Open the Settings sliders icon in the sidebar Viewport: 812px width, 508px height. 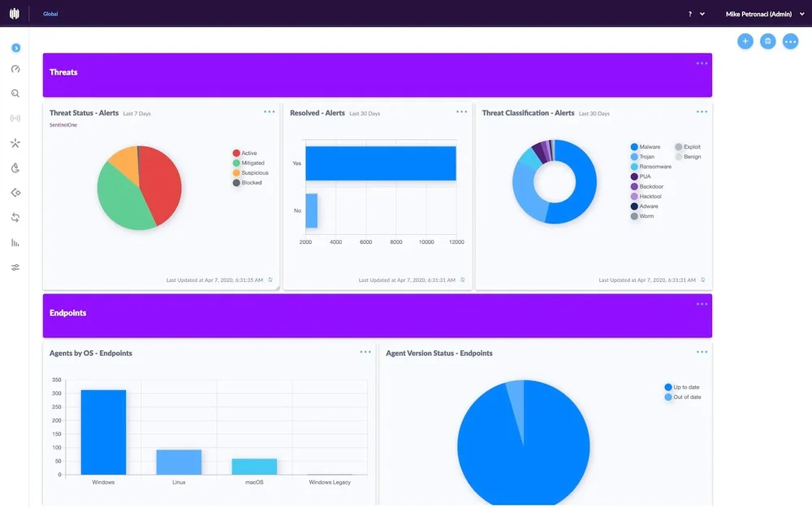click(x=15, y=267)
